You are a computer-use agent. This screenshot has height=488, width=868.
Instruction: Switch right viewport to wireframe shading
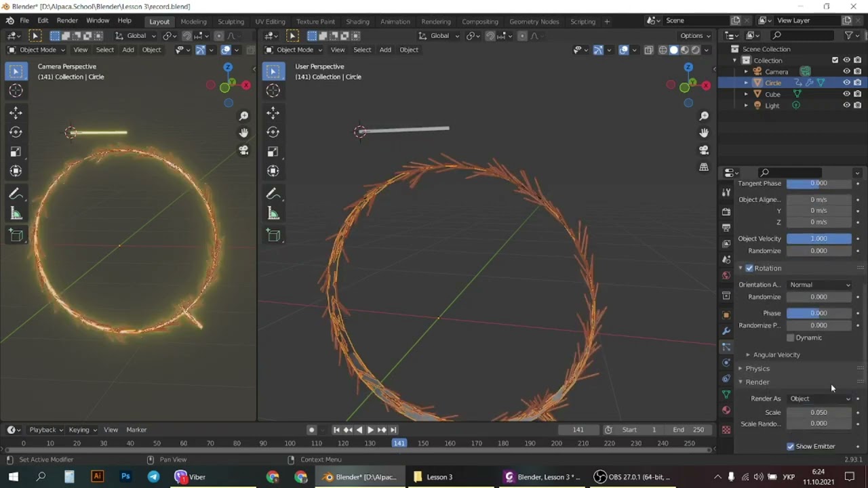pyautogui.click(x=663, y=49)
